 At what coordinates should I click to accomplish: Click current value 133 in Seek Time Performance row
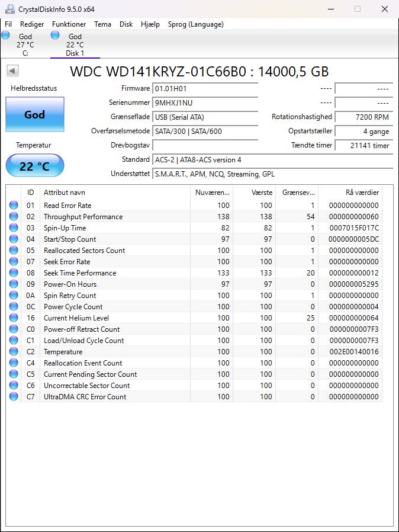(223, 273)
